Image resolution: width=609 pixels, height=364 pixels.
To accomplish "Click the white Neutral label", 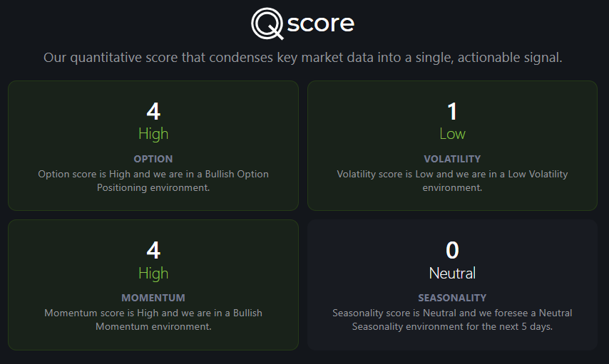I will point(452,274).
